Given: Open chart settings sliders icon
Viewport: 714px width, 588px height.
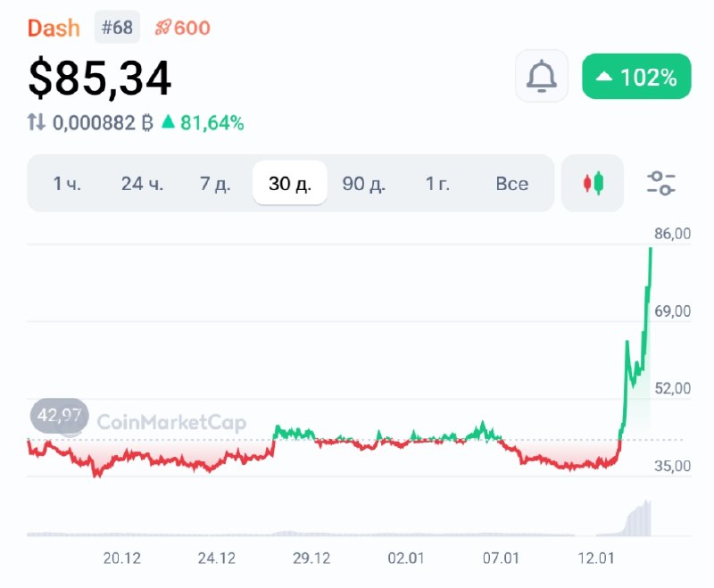Looking at the screenshot, I should point(661,183).
